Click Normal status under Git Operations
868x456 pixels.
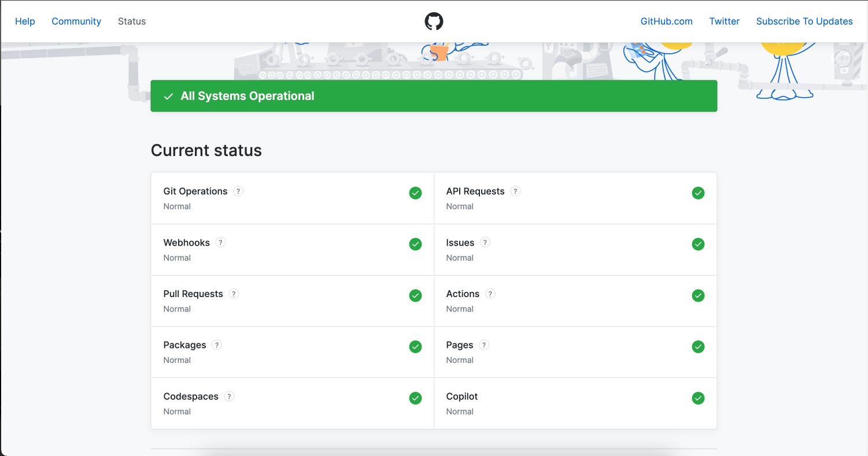[x=177, y=206]
